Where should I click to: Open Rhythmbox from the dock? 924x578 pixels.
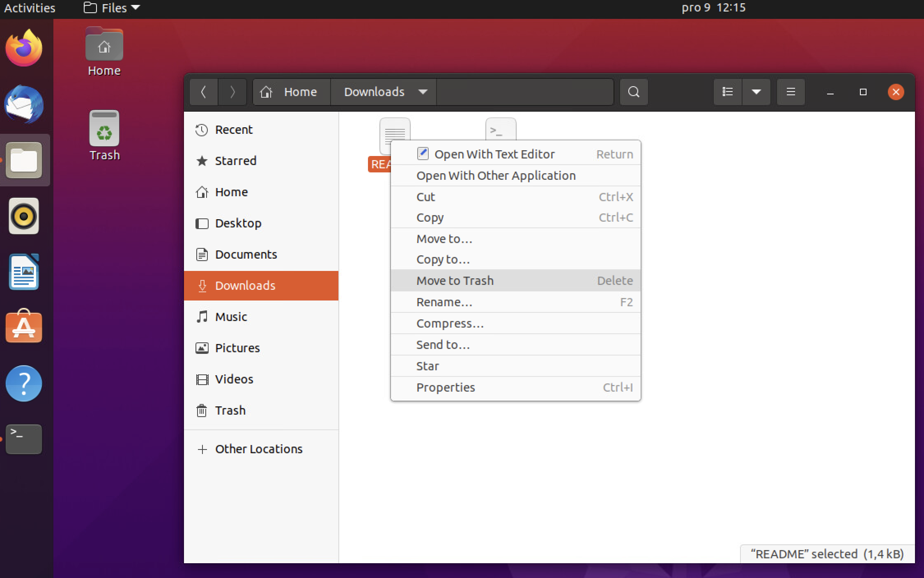[24, 216]
